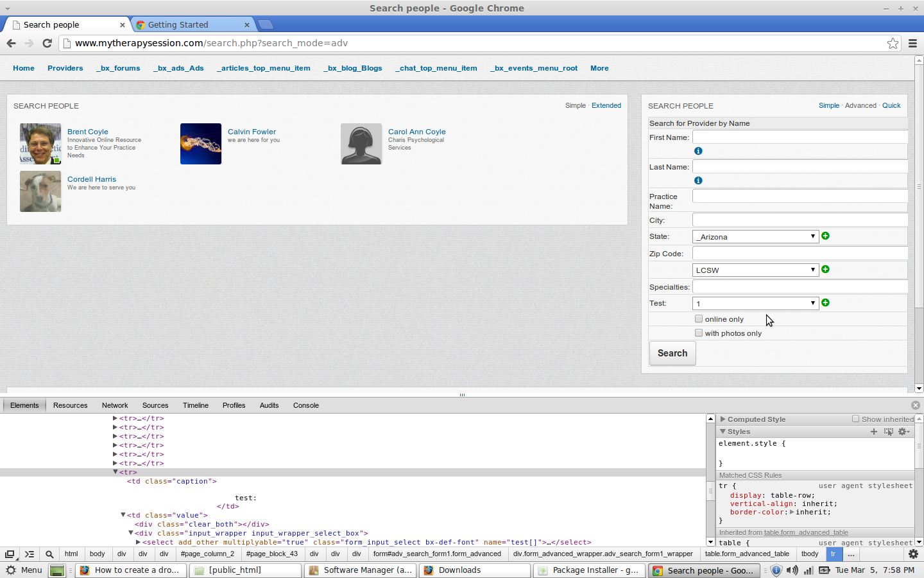Add new style rule with plus icon
This screenshot has height=578, width=924.
click(x=873, y=432)
